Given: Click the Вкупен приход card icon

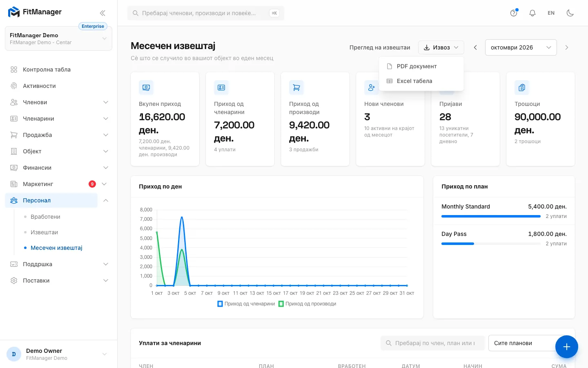Looking at the screenshot, I should [x=146, y=88].
